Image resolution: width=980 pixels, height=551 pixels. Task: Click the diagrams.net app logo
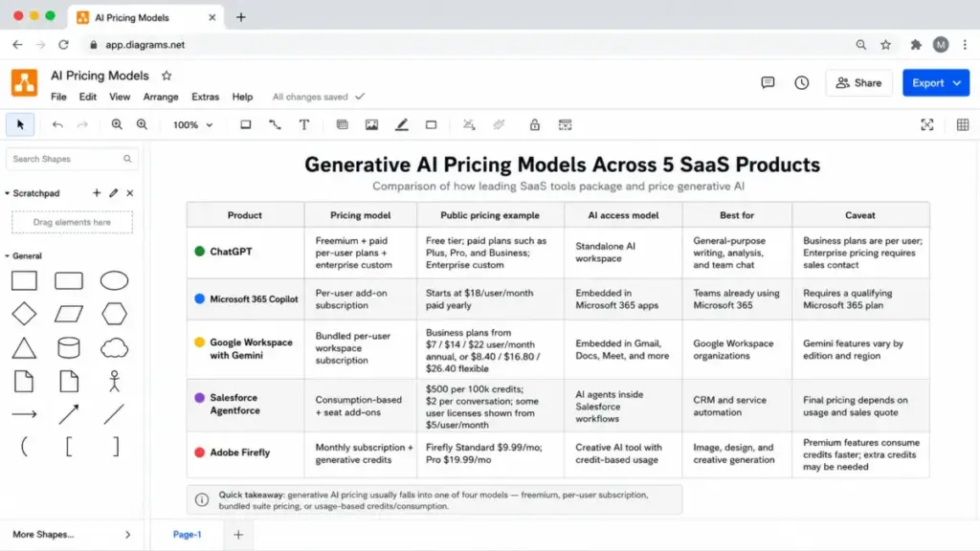tap(24, 83)
